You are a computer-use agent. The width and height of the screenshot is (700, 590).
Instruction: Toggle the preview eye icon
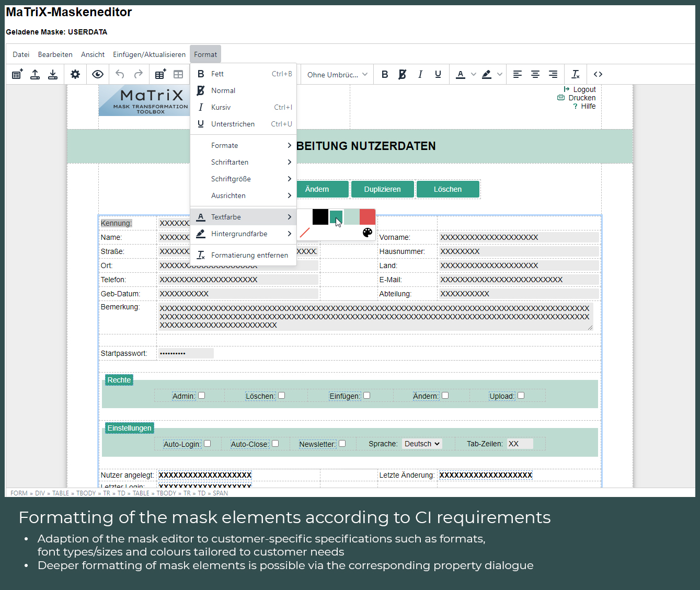coord(98,74)
